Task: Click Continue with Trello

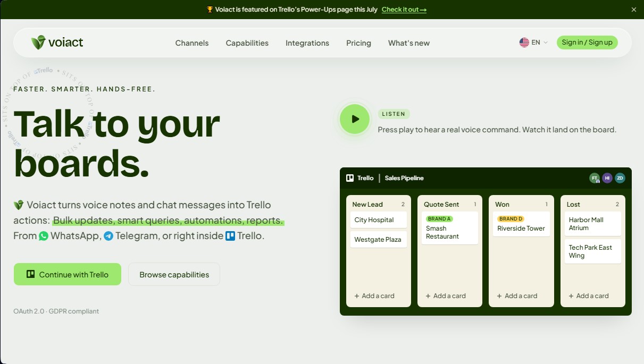Action: tap(68, 274)
